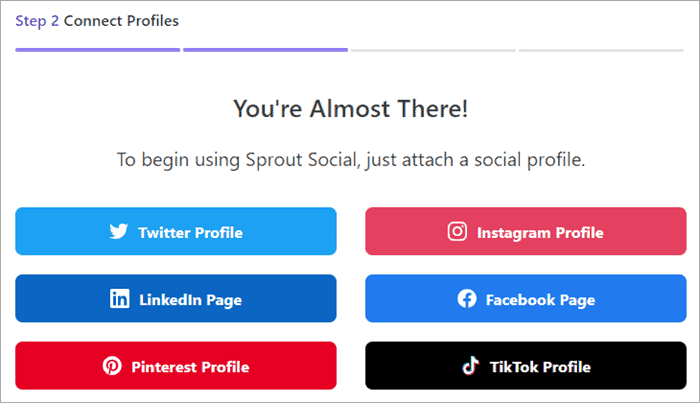Screen dimensions: 700x403
Task: Click the "You're Almost There!" heading
Action: pyautogui.click(x=350, y=109)
